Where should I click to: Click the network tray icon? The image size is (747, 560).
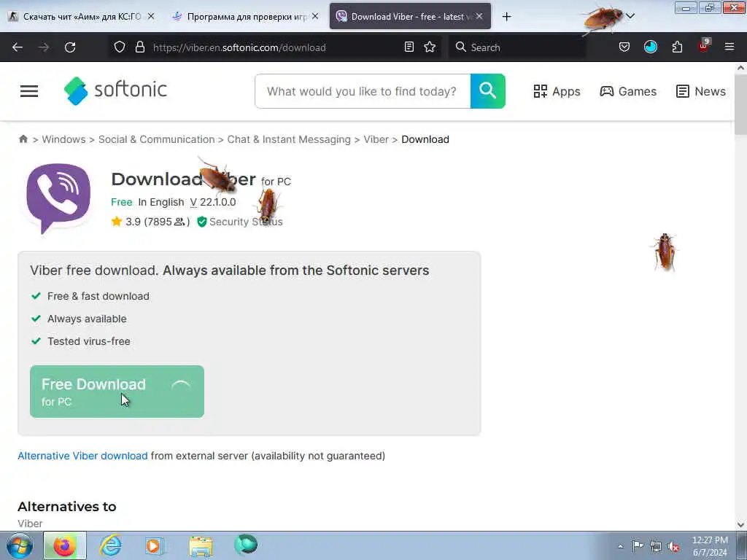(x=656, y=546)
